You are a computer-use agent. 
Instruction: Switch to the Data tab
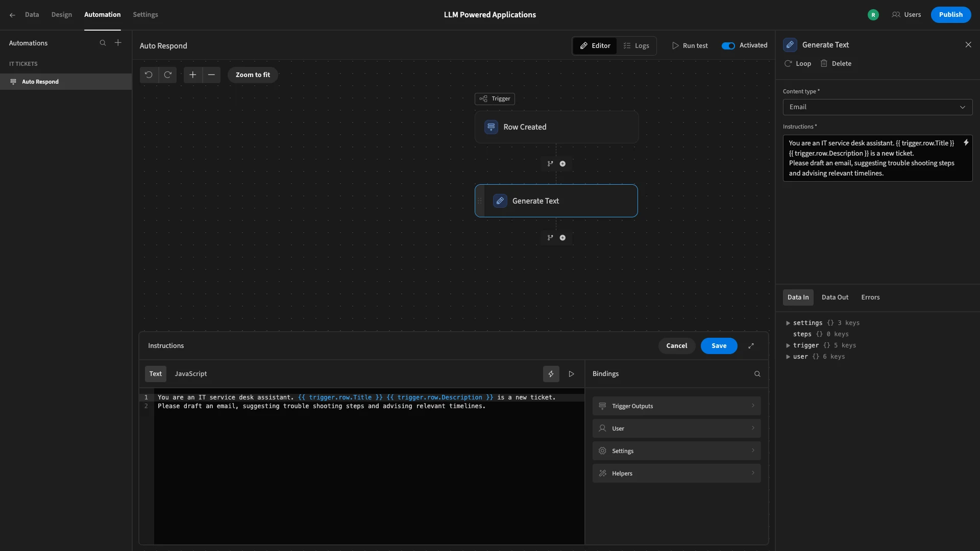click(x=32, y=15)
